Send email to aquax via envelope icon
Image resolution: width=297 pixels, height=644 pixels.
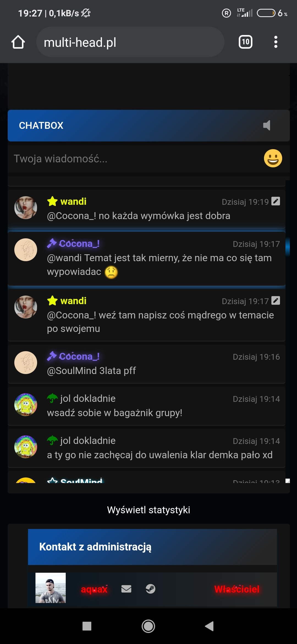click(x=126, y=589)
